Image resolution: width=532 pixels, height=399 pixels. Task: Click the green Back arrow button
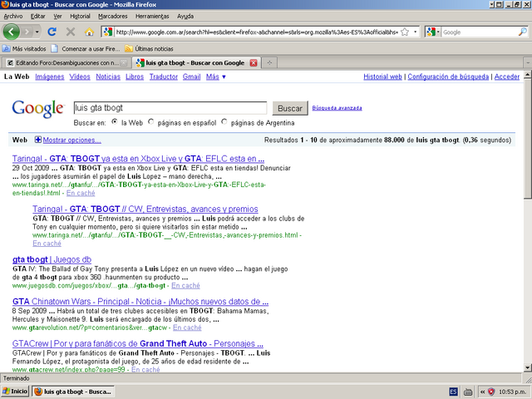click(11, 32)
